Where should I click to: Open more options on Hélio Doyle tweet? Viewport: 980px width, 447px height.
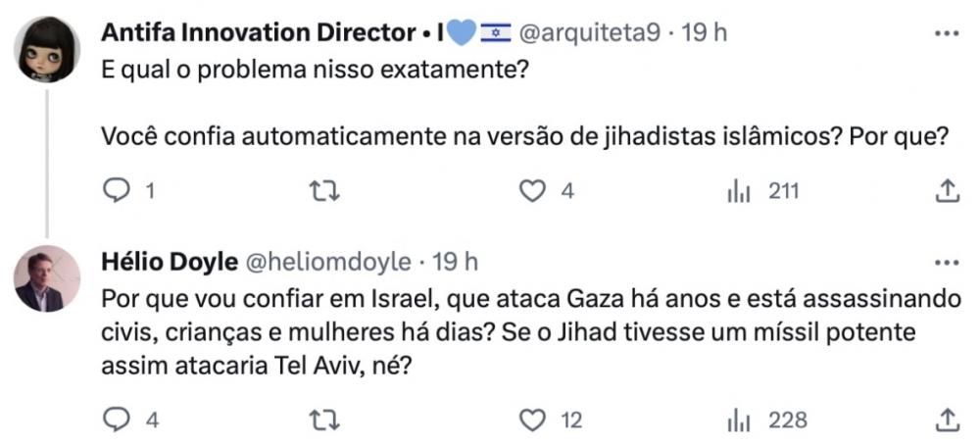(x=947, y=262)
